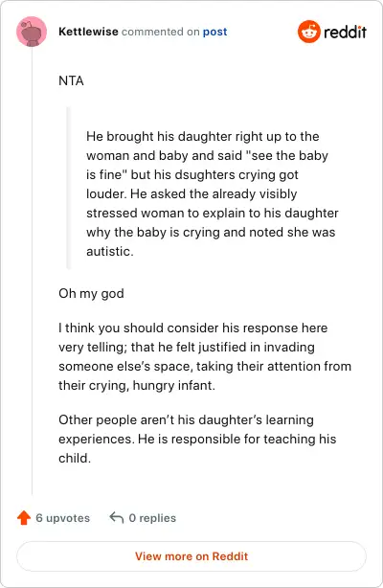
Task: Click the '0 replies' label
Action: pyautogui.click(x=152, y=518)
